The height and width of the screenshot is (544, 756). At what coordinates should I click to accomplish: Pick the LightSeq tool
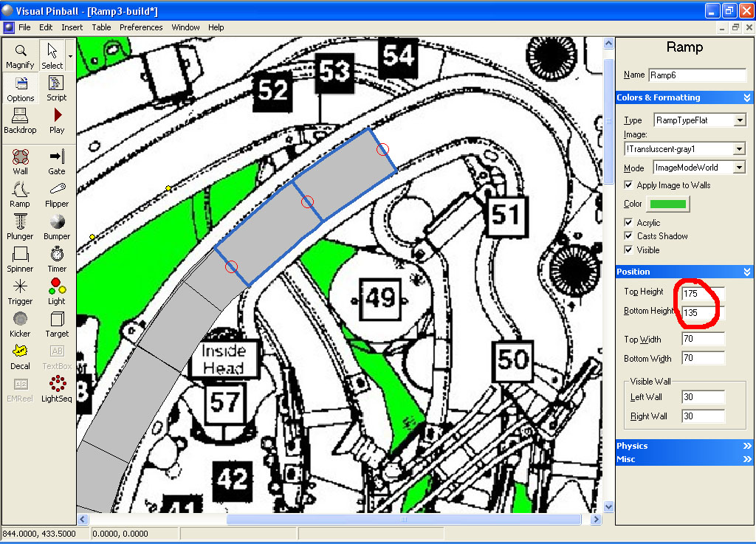tap(57, 388)
